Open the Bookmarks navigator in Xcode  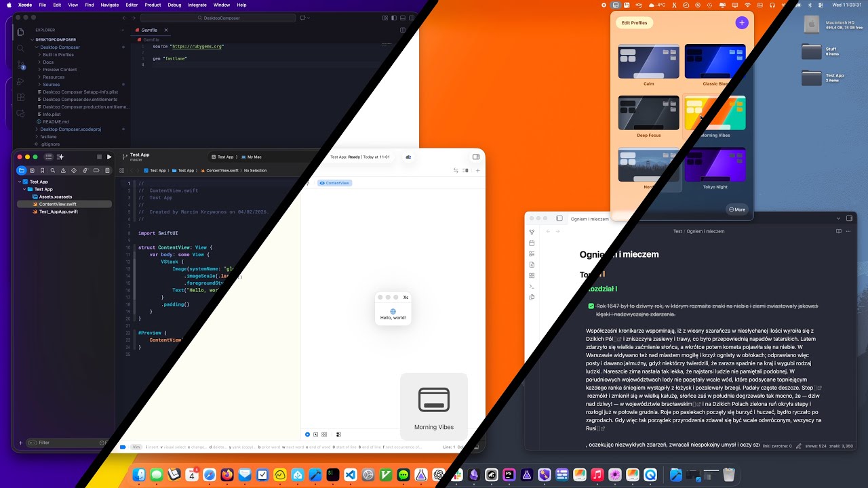43,171
